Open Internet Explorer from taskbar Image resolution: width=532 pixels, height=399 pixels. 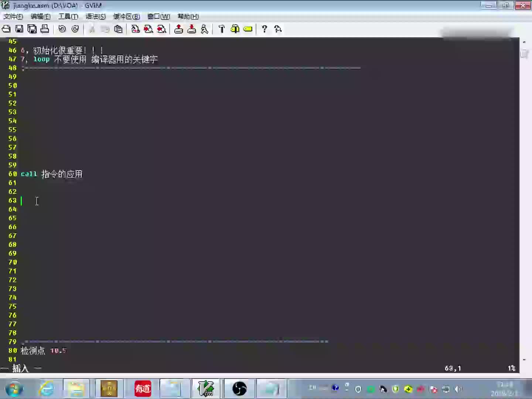coord(47,389)
